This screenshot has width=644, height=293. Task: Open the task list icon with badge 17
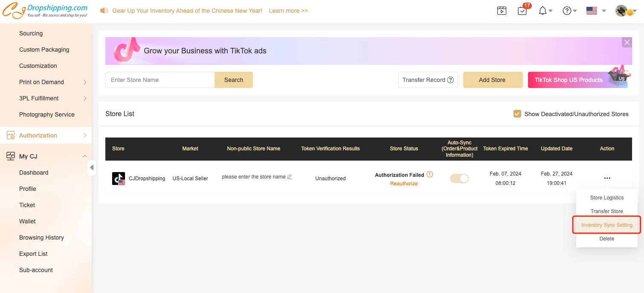pyautogui.click(x=522, y=11)
